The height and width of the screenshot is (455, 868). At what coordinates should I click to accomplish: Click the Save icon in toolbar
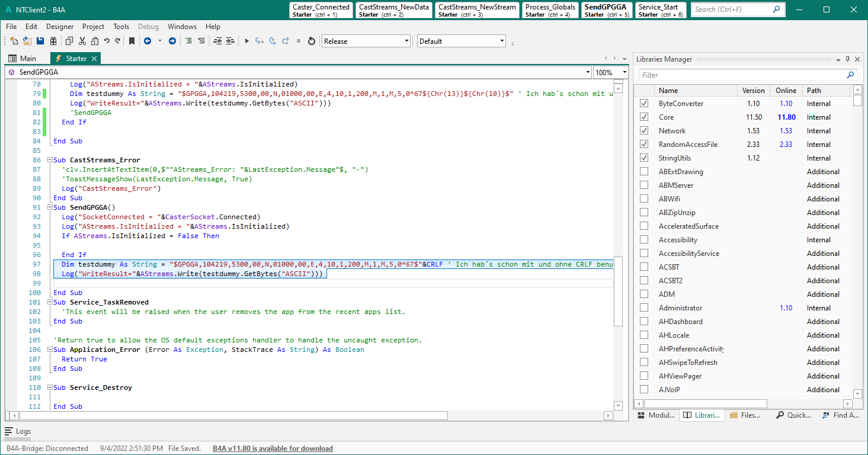tap(40, 41)
